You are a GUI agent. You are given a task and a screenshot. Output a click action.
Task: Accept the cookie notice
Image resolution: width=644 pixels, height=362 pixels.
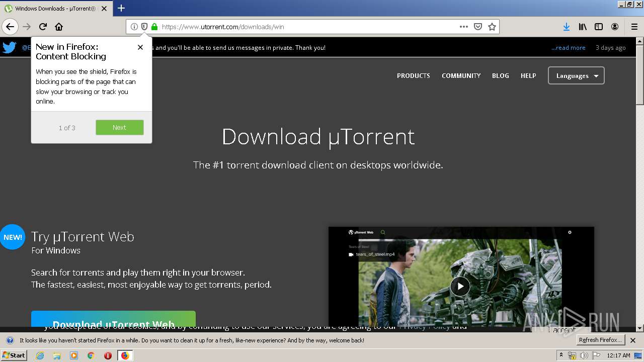(561, 330)
